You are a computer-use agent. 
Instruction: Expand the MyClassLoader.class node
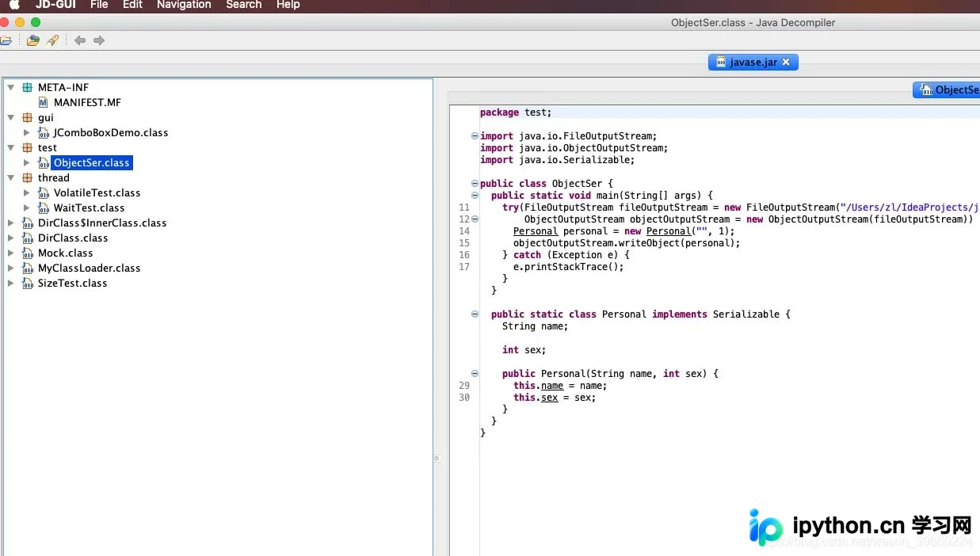(x=11, y=268)
